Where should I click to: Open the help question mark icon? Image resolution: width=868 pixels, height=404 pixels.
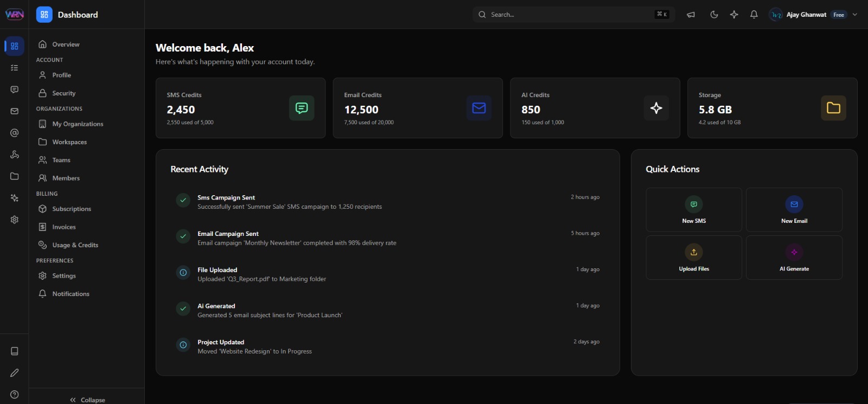click(15, 394)
